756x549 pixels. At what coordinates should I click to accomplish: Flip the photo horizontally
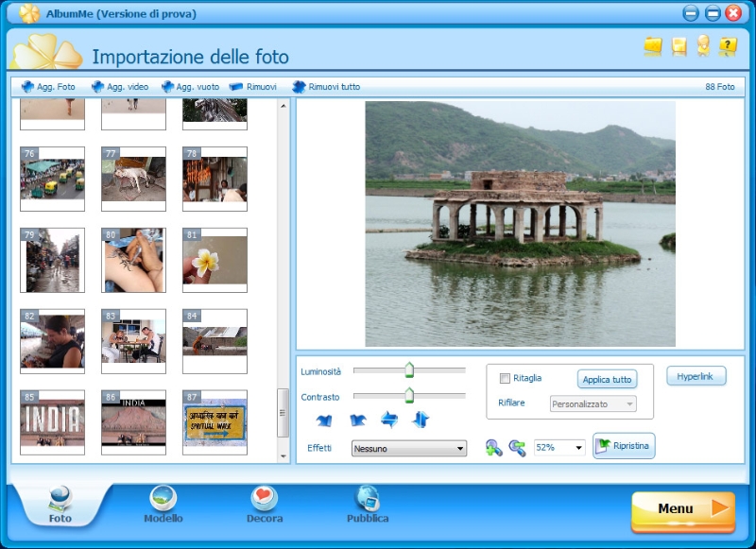tap(389, 420)
